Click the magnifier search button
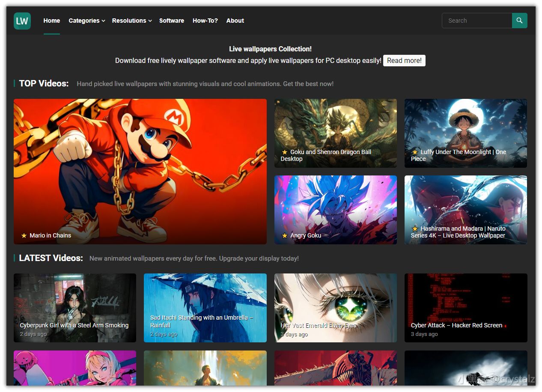The height and width of the screenshot is (392, 542). pos(519,21)
